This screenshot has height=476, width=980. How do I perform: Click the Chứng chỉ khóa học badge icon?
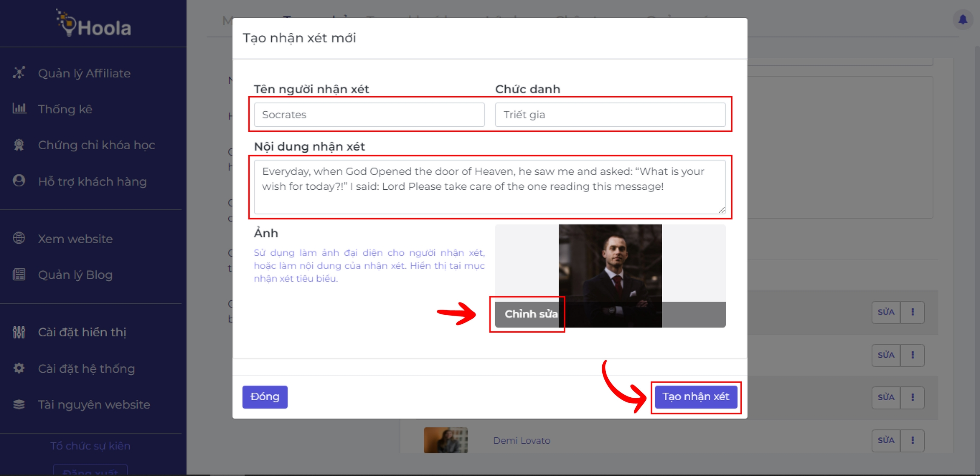19,145
